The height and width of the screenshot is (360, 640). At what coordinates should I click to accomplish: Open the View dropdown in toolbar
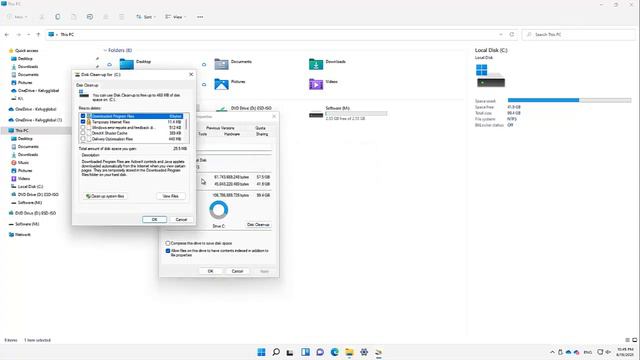(176, 17)
